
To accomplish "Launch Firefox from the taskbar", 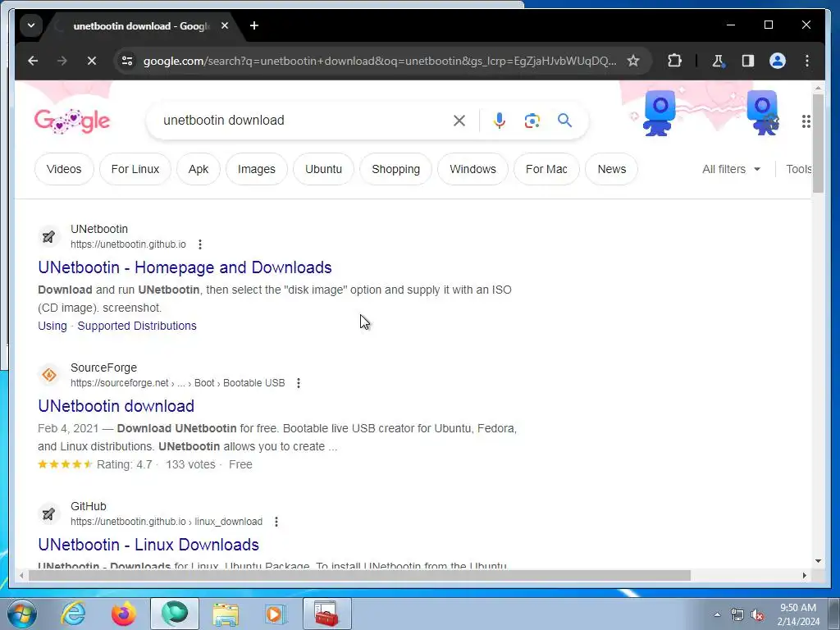I will point(124,614).
